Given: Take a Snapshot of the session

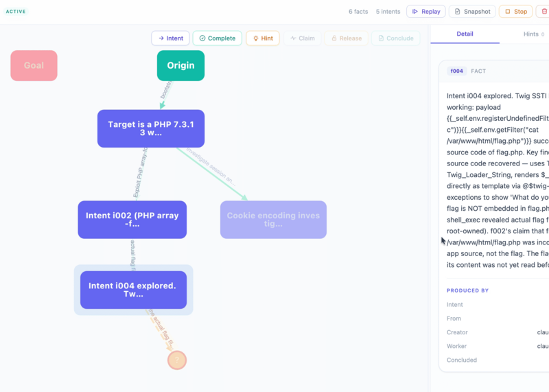Looking at the screenshot, I should coord(472,12).
